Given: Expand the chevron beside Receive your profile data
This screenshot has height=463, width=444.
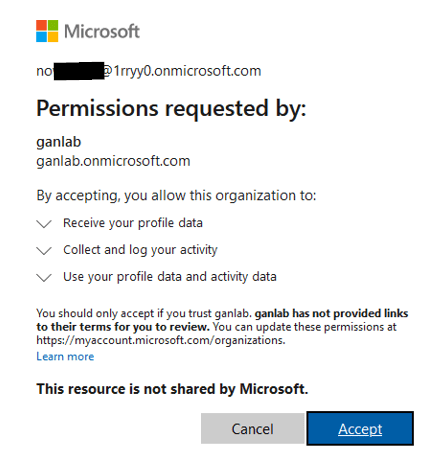Looking at the screenshot, I should pyautogui.click(x=44, y=224).
